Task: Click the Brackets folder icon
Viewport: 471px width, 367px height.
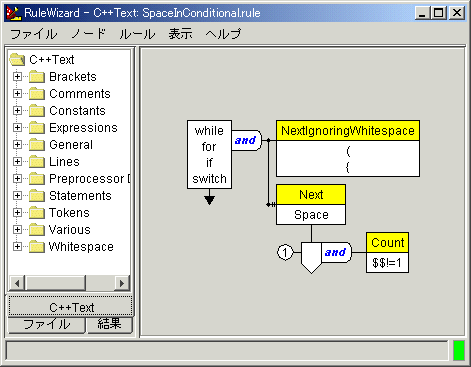Action: click(37, 77)
